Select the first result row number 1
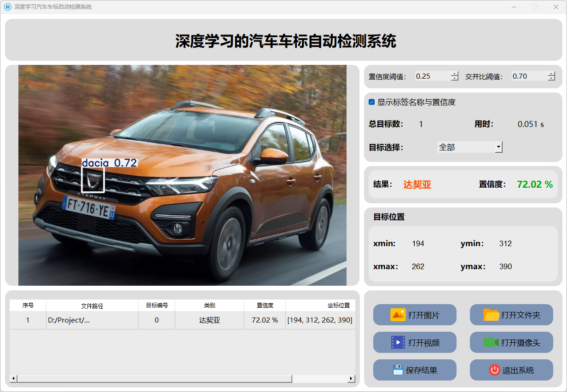567x392 pixels. pos(28,320)
